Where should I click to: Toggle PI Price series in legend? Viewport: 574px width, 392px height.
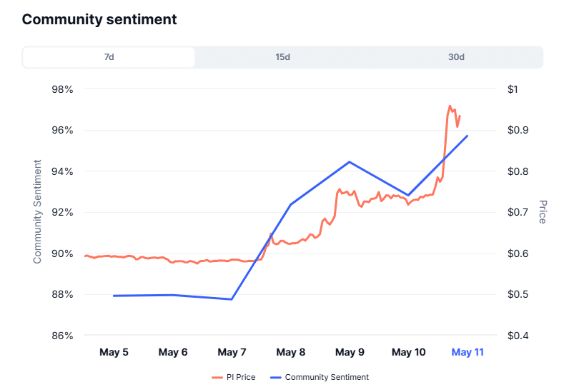click(234, 377)
